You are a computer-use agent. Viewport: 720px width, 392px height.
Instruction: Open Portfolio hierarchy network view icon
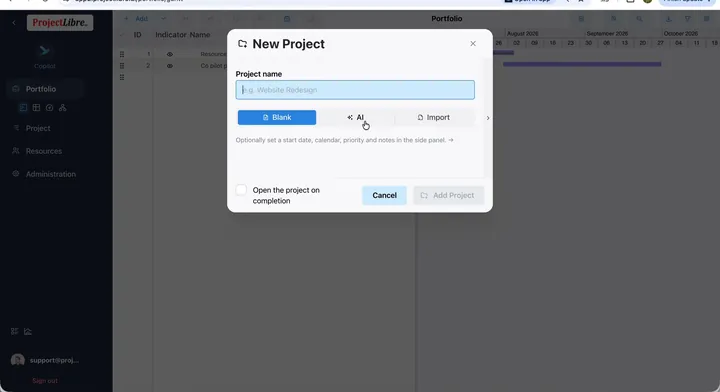tap(62, 107)
